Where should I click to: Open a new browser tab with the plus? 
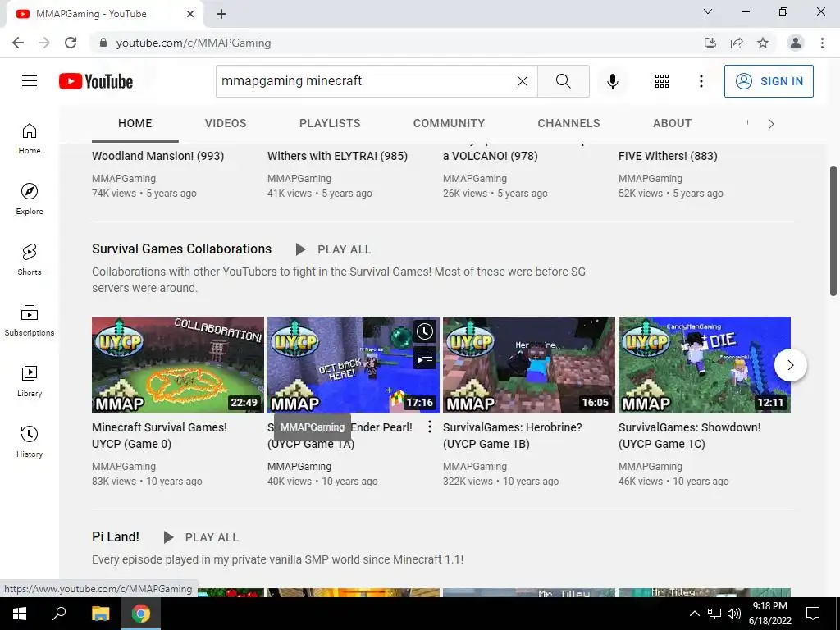pos(221,14)
